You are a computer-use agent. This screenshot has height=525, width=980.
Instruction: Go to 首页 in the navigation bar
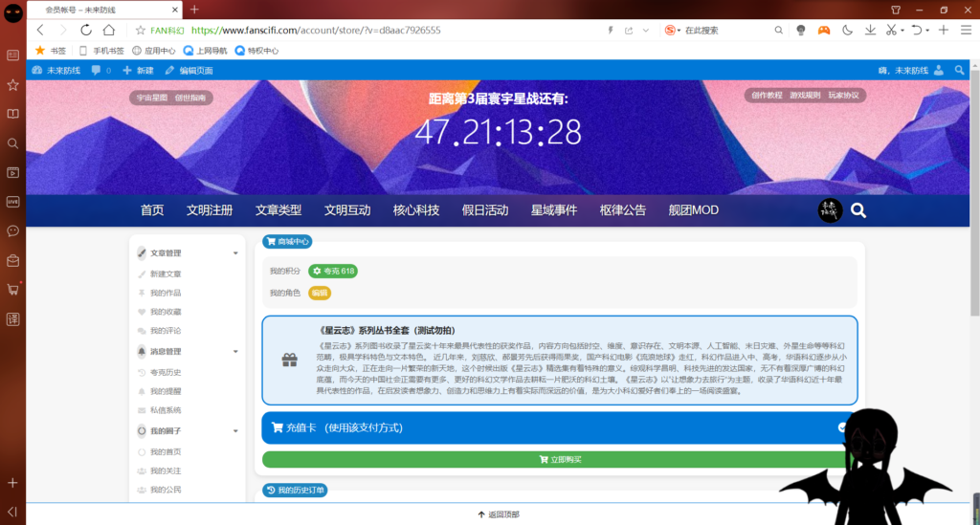[152, 210]
